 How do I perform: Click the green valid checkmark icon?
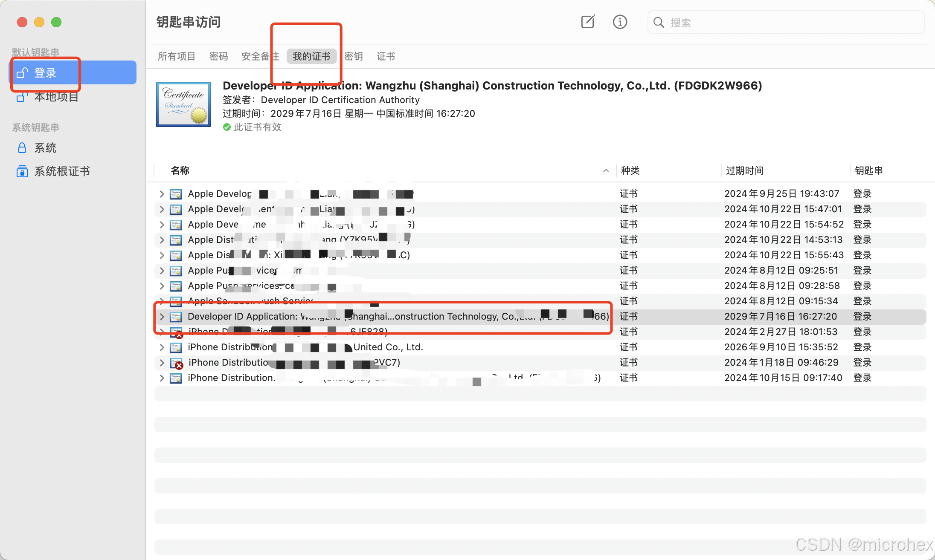coord(227,127)
